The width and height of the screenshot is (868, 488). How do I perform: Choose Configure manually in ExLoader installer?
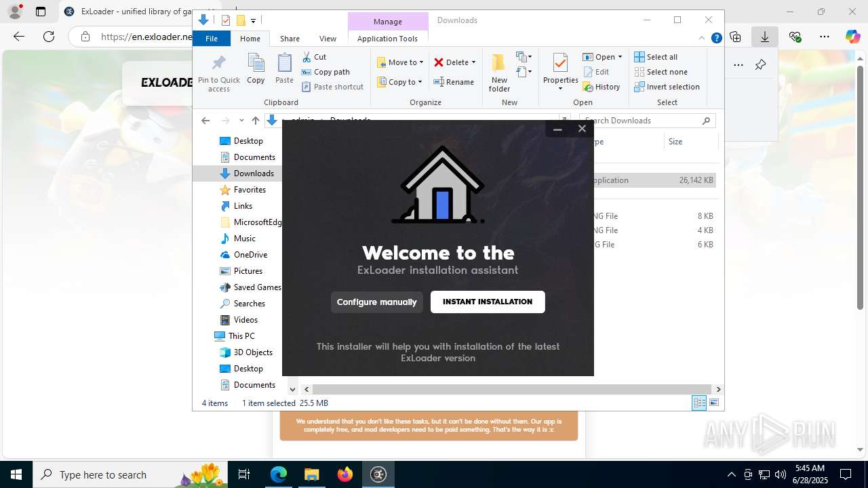coord(377,302)
